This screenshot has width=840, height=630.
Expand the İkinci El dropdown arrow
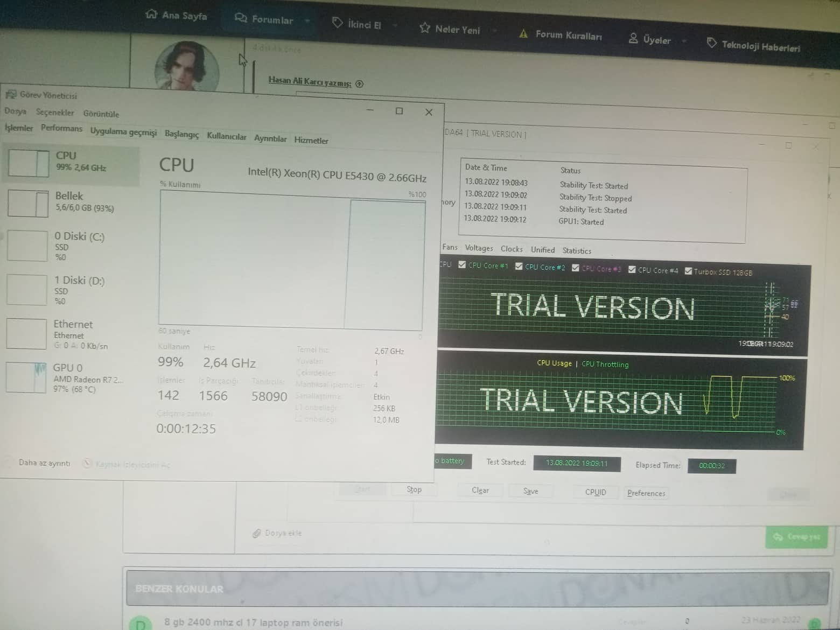point(395,25)
